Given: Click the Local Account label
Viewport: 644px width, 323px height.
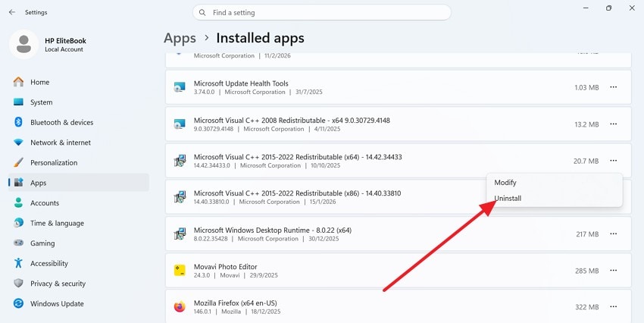Looking at the screenshot, I should pos(64,49).
